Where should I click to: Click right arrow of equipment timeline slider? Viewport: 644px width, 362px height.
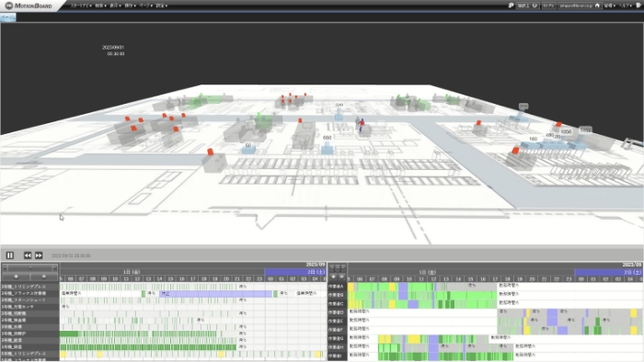click(x=54, y=267)
